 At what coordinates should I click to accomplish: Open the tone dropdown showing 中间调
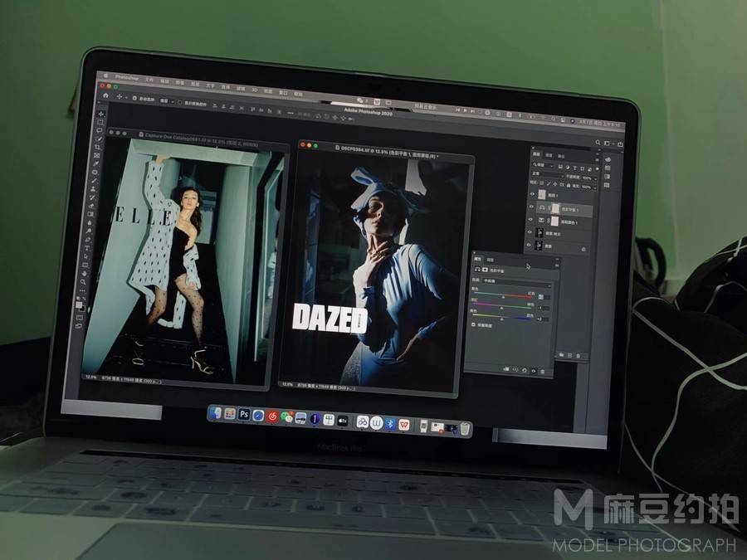tap(516, 283)
